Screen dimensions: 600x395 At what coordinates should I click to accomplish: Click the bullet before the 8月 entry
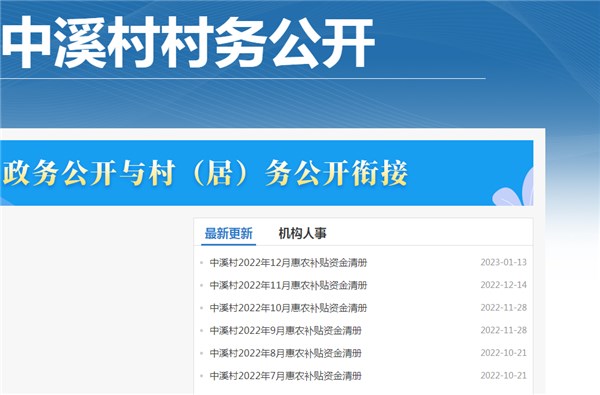tap(202, 353)
